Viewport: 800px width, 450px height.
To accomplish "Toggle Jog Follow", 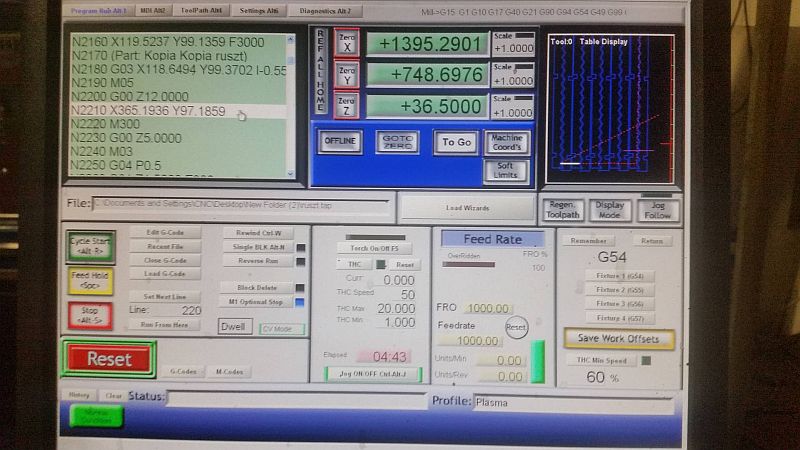I will 658,210.
